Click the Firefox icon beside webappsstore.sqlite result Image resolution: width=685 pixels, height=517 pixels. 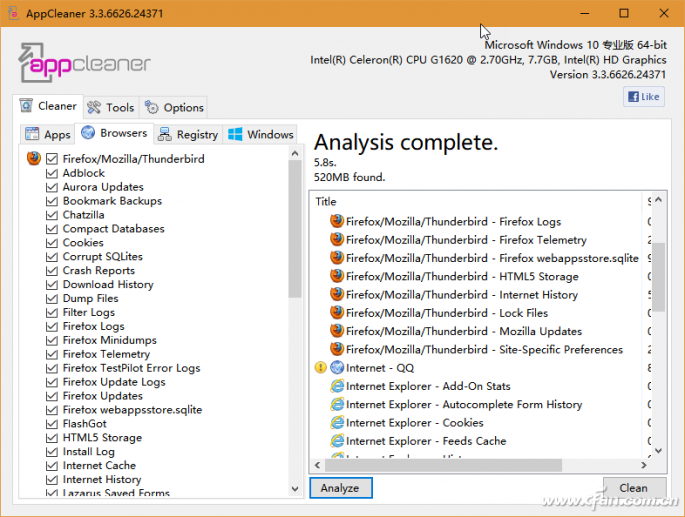coord(336,258)
